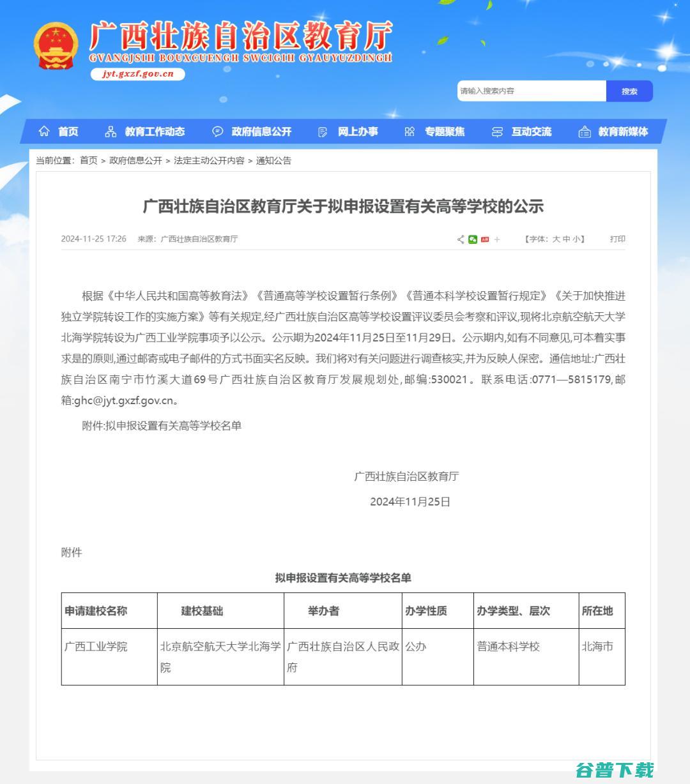The image size is (690, 784).
Task: Click the signature date 2024年11月25日
Action: click(x=410, y=502)
